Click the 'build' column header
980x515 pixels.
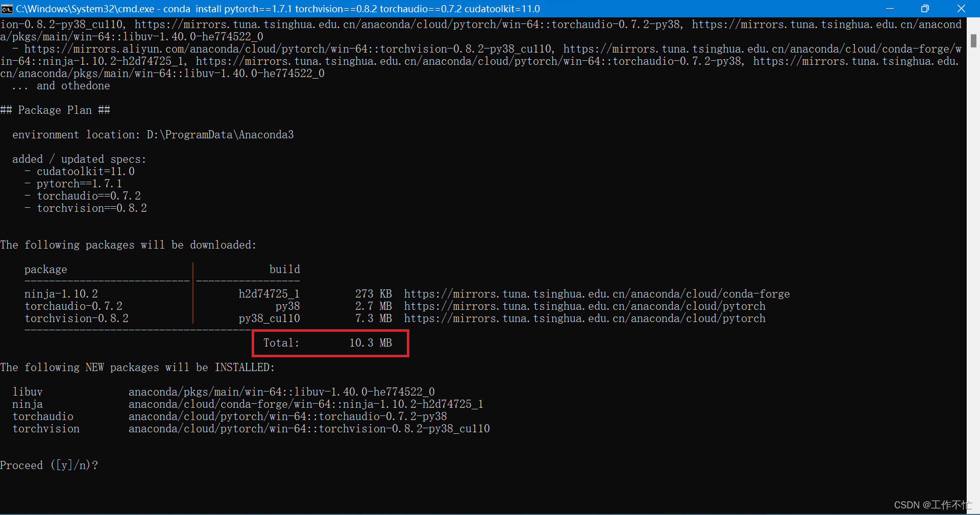285,269
